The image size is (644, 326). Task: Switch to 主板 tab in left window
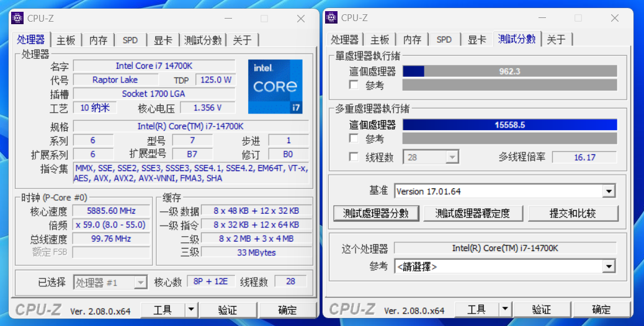(x=66, y=40)
